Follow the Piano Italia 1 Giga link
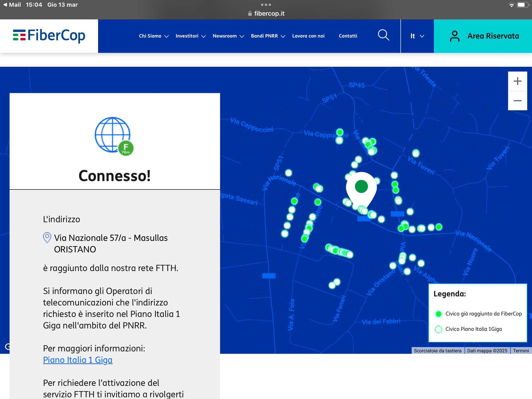Image resolution: width=532 pixels, height=399 pixels. [x=78, y=360]
